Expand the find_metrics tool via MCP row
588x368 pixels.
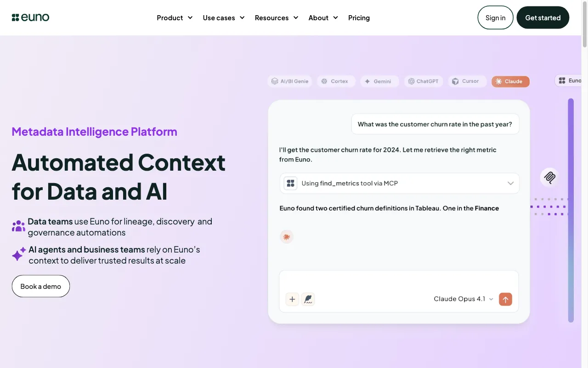[399, 183]
